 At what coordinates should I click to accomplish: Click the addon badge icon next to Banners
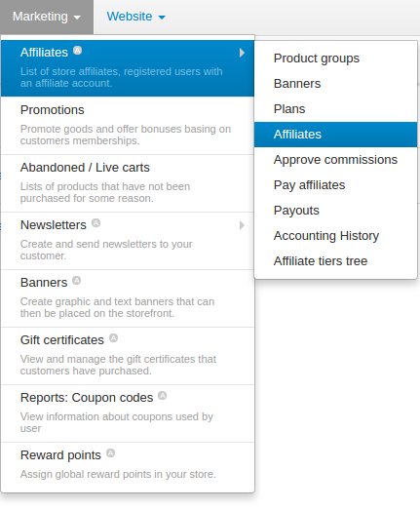coord(77,281)
